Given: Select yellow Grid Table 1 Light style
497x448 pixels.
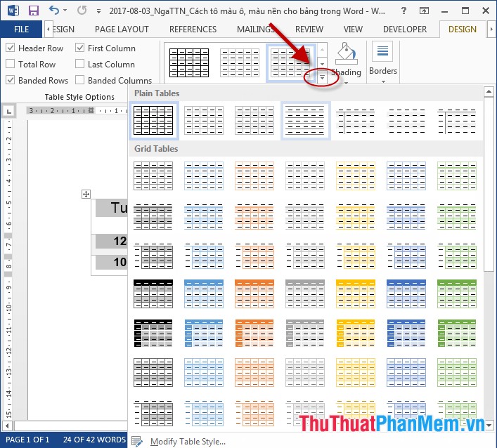Looking at the screenshot, I should pyautogui.click(x=356, y=176).
